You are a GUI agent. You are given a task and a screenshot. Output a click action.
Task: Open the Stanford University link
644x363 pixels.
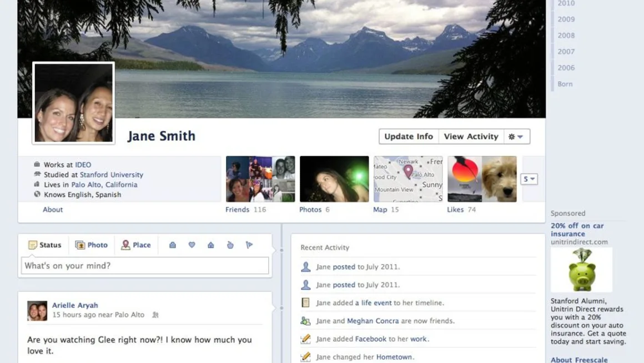pyautogui.click(x=111, y=175)
